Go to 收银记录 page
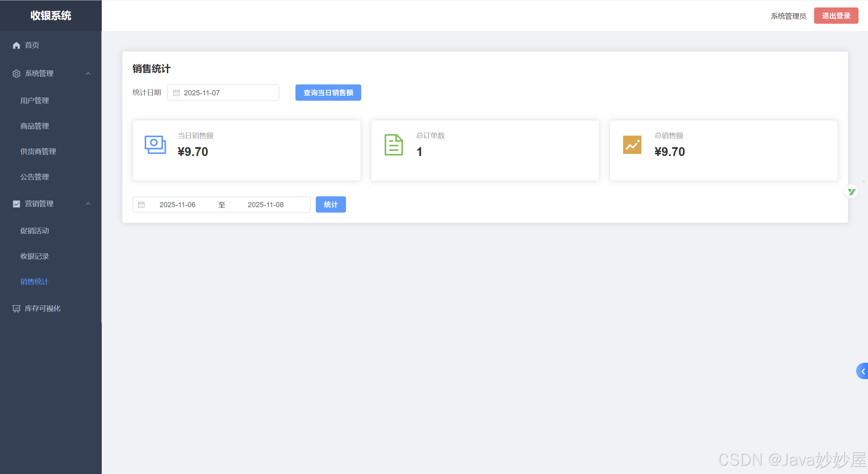Screen dimensions: 868x474 (x=35, y=256)
